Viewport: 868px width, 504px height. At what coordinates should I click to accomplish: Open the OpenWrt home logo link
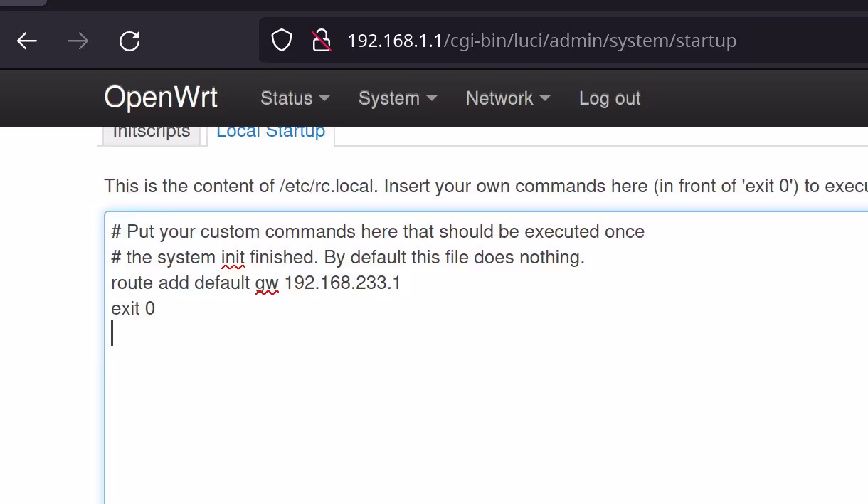161,98
